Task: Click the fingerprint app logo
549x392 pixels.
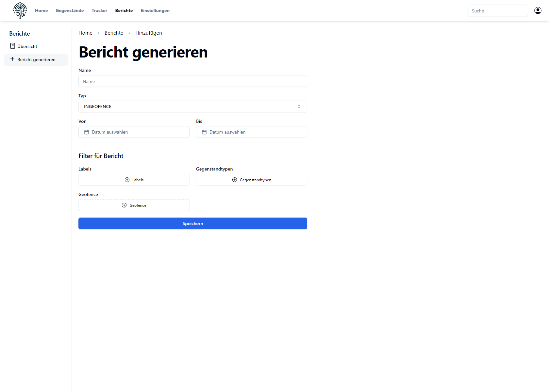Action: [x=20, y=10]
